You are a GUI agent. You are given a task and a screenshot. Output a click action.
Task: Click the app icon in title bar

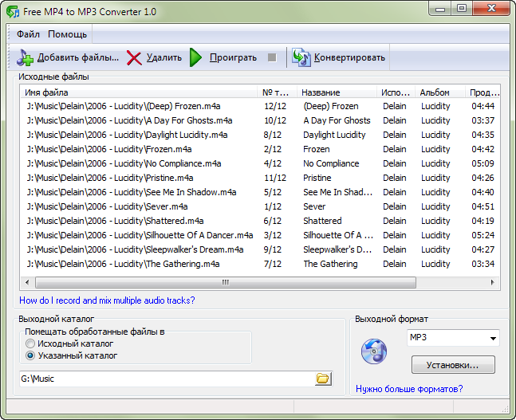click(13, 12)
